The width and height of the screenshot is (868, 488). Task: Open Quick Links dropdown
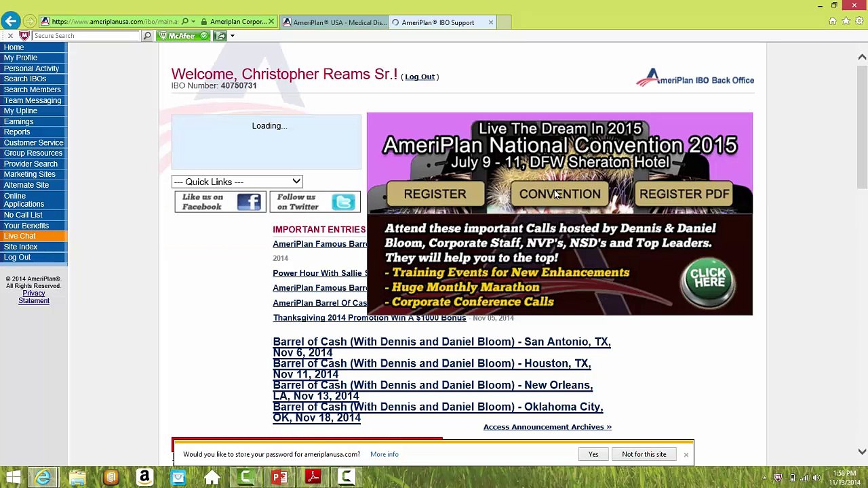click(x=237, y=182)
